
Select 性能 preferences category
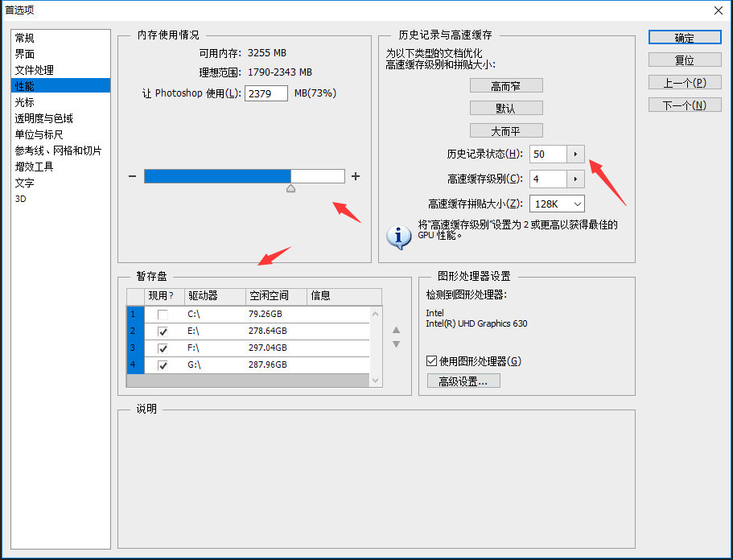(x=61, y=86)
